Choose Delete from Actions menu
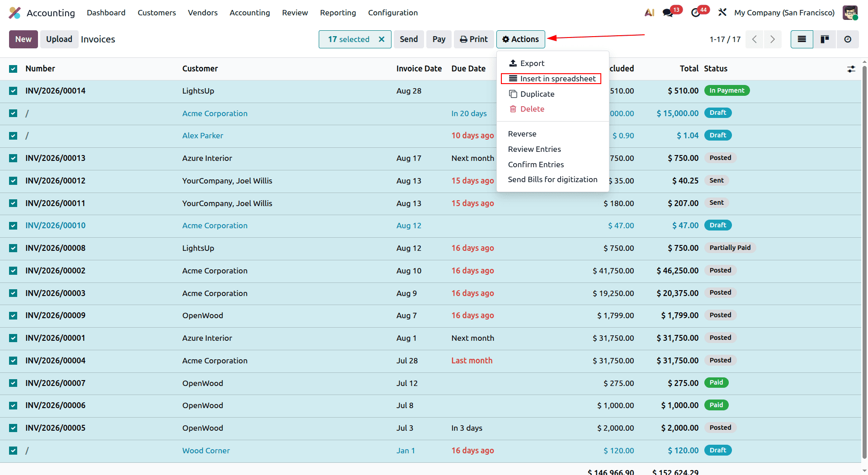Viewport: 868px width, 475px height. pos(552,109)
